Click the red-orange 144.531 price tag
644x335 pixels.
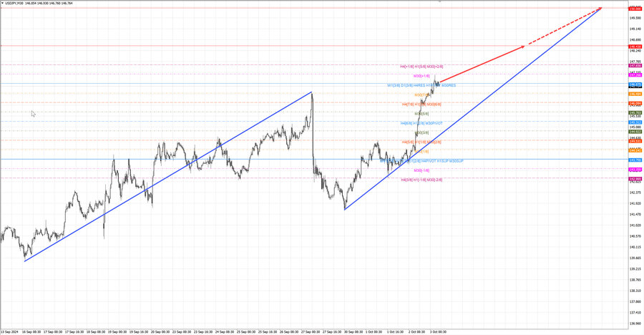click(x=635, y=142)
